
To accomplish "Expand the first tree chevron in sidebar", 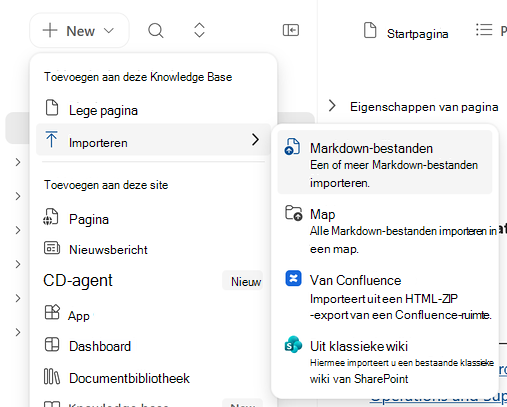I will click(18, 162).
